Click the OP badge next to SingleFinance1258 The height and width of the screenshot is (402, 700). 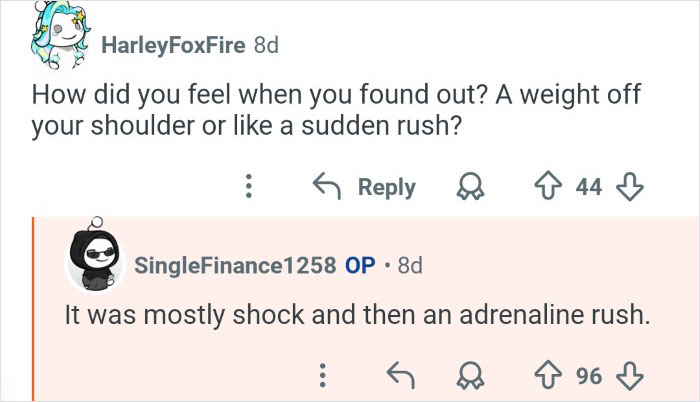pyautogui.click(x=359, y=265)
